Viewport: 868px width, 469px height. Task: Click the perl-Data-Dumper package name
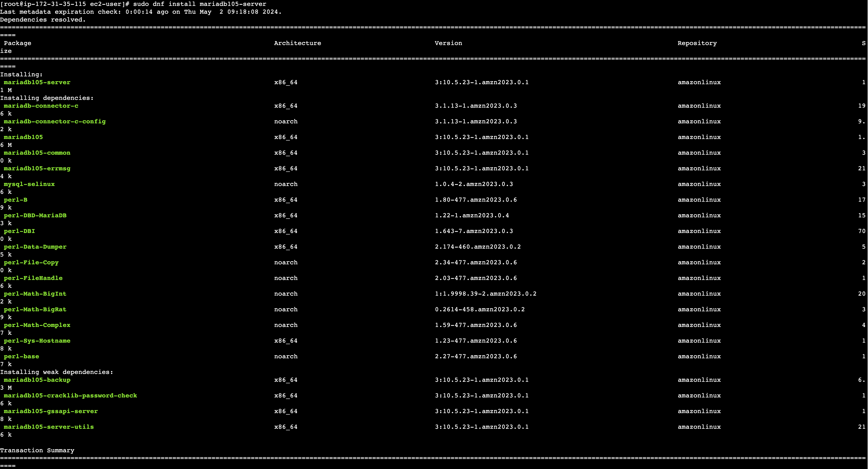pyautogui.click(x=35, y=247)
